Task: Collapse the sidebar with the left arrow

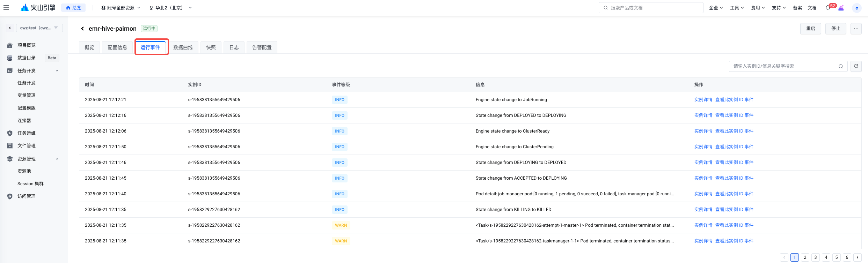Action: tap(10, 28)
